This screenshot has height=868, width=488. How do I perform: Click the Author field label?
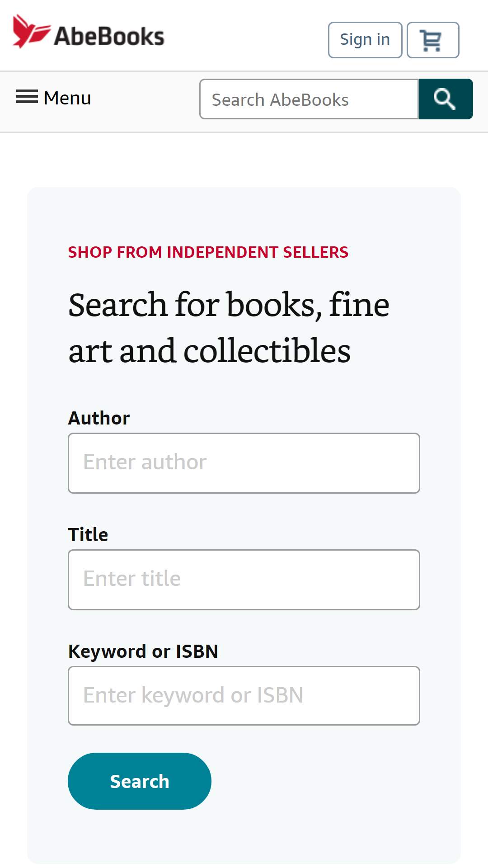coord(99,418)
